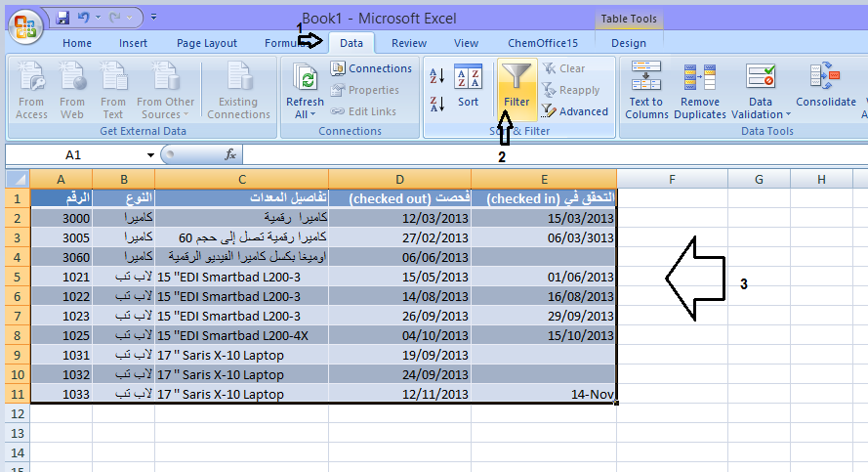868x472 pixels.
Task: Select cell showing 14-Nov
Action: click(544, 394)
